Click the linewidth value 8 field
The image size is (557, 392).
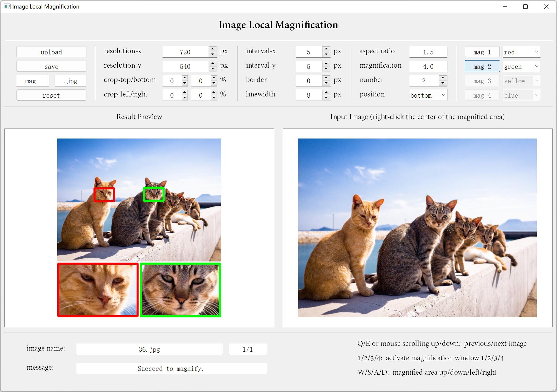(309, 95)
